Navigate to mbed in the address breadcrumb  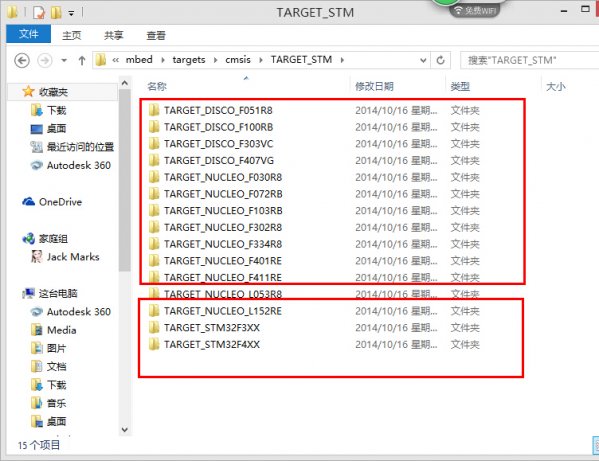coord(139,60)
